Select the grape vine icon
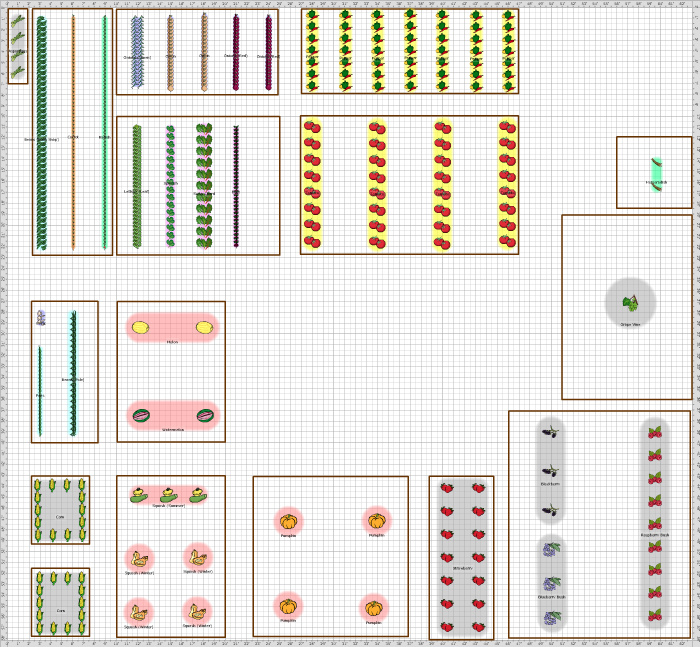The height and width of the screenshot is (647, 700). pyautogui.click(x=630, y=303)
